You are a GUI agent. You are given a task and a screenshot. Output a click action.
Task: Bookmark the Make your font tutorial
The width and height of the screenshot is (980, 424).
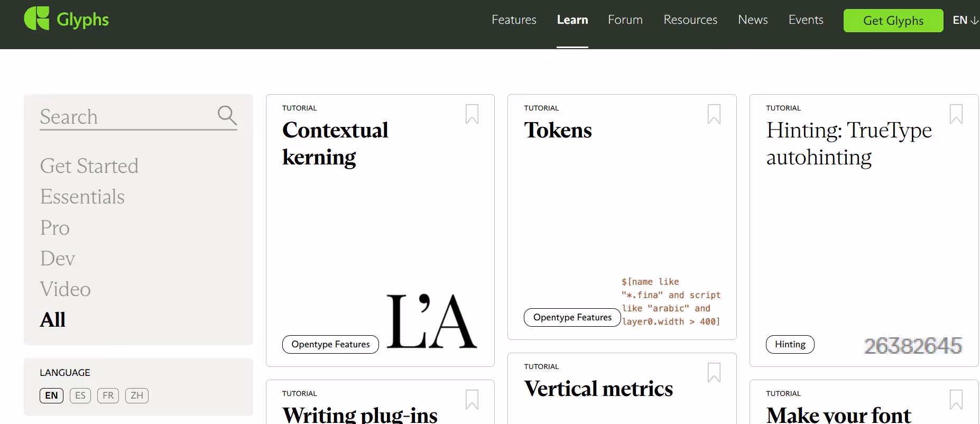pyautogui.click(x=956, y=399)
